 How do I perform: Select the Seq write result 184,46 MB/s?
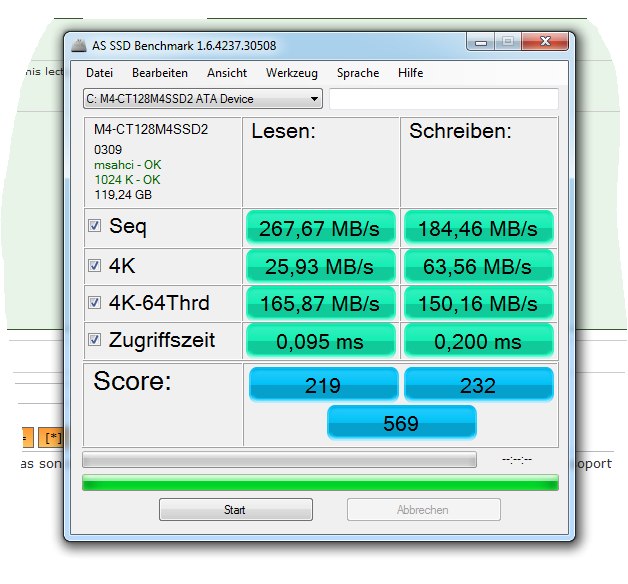pos(479,228)
